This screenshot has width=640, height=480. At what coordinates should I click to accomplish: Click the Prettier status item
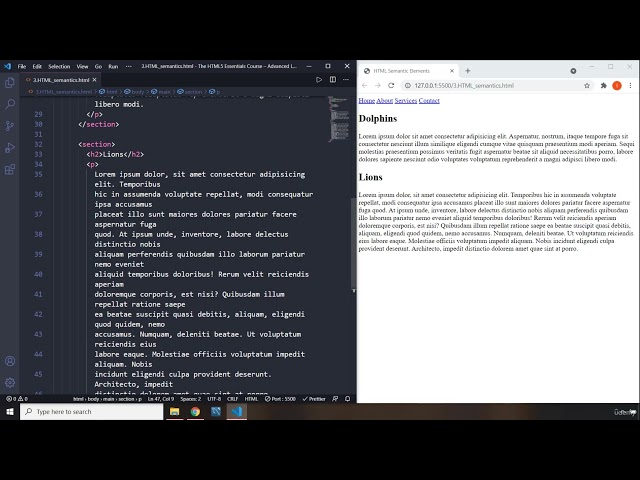click(314, 399)
